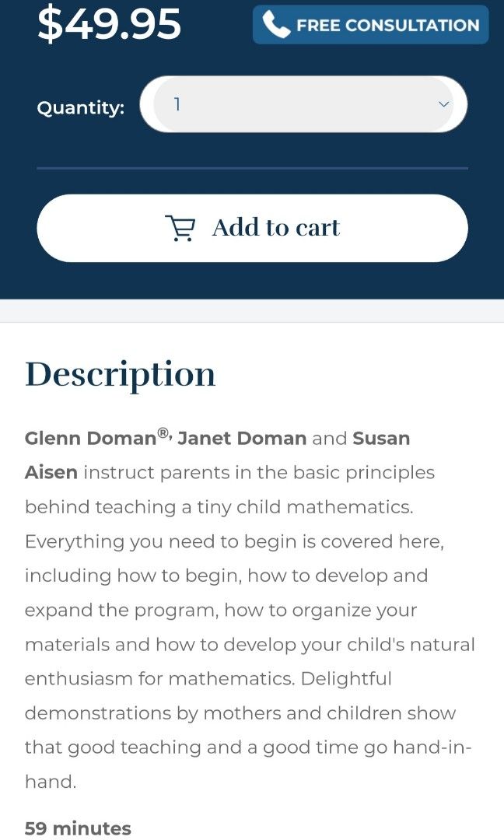Click the "Everything you need to begin" sentence
This screenshot has width=504, height=840.
pos(233,541)
